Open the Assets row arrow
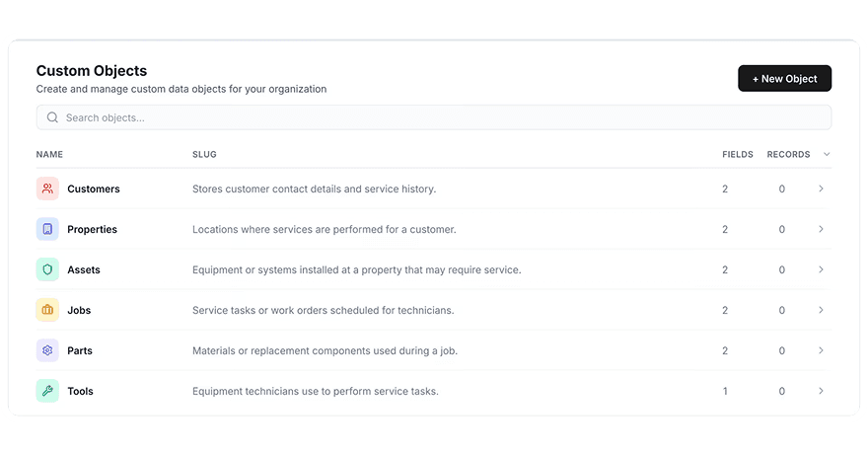The height and width of the screenshot is (454, 868). (821, 269)
